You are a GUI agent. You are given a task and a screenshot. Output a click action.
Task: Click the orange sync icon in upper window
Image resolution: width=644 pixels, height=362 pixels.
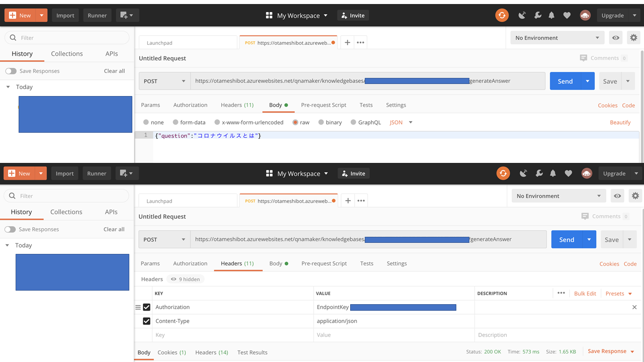502,16
